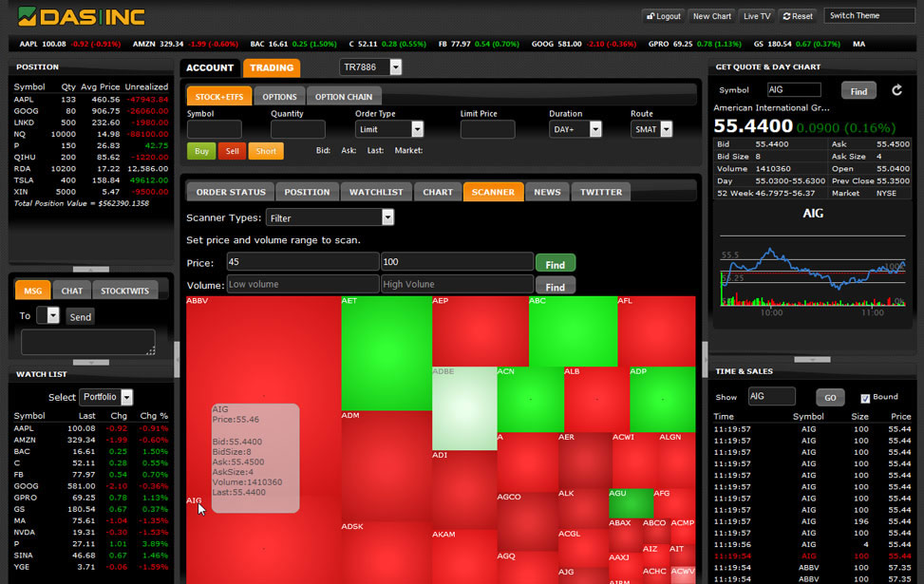Image resolution: width=924 pixels, height=584 pixels.
Task: Click the Quantity input field
Action: point(298,129)
